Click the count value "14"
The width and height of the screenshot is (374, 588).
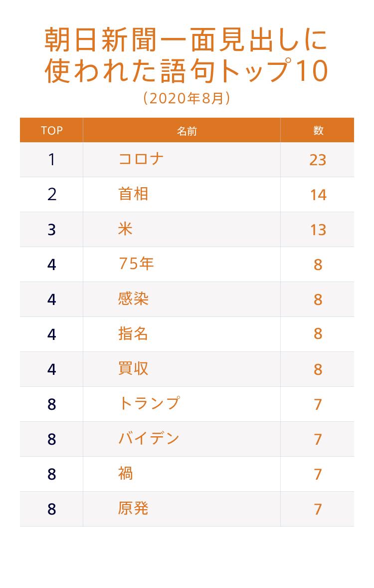click(x=318, y=195)
